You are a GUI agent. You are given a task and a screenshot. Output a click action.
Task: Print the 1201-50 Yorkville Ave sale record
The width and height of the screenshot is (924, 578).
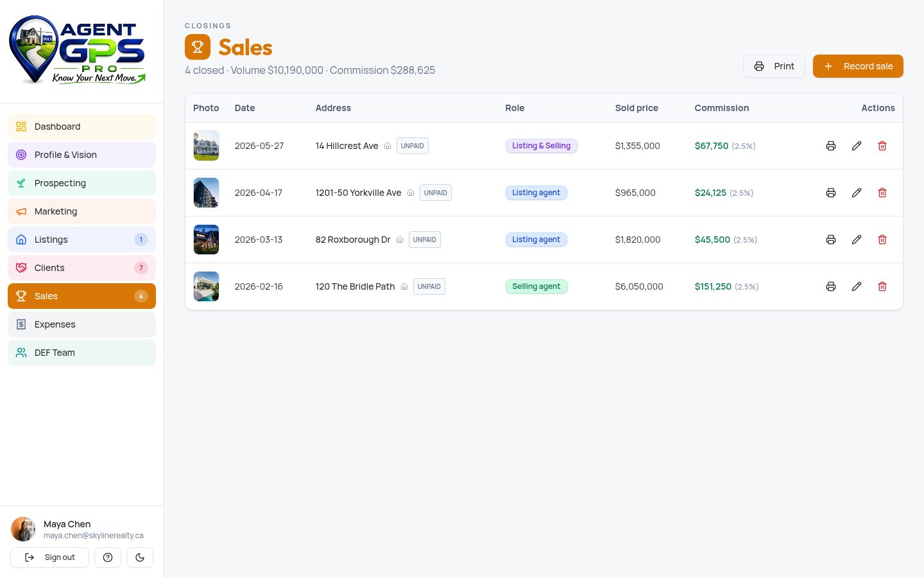coord(831,193)
